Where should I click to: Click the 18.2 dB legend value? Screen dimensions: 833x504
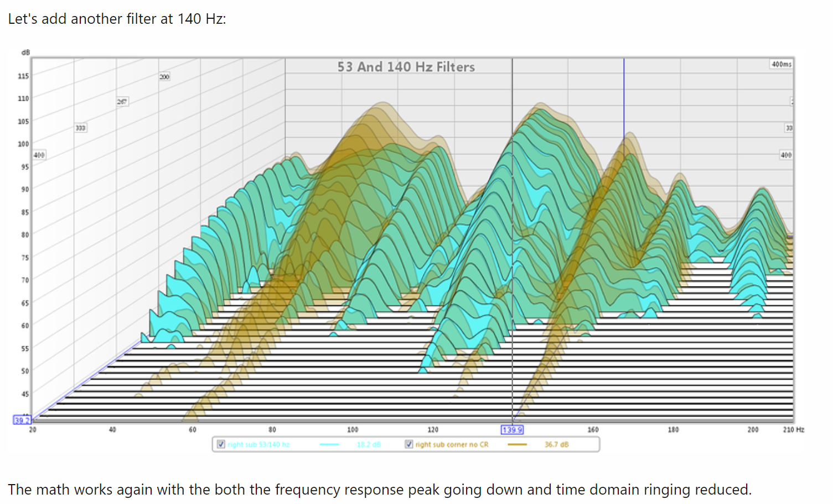coord(369,444)
